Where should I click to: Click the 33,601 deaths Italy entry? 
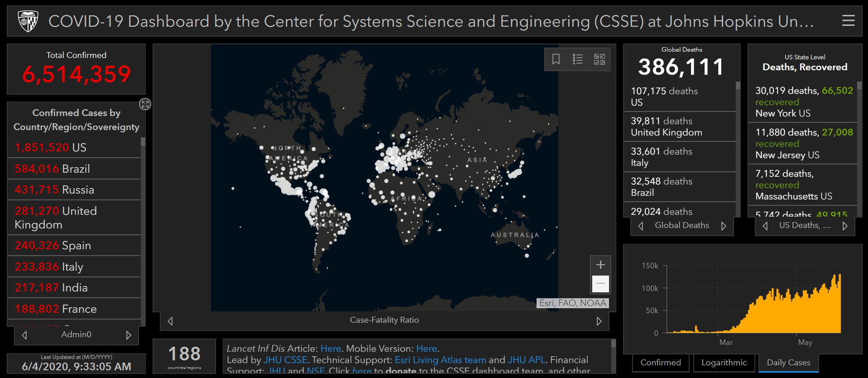coord(680,157)
